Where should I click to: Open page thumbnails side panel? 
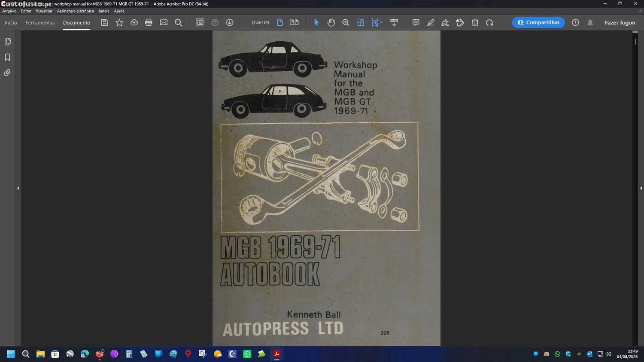point(7,42)
